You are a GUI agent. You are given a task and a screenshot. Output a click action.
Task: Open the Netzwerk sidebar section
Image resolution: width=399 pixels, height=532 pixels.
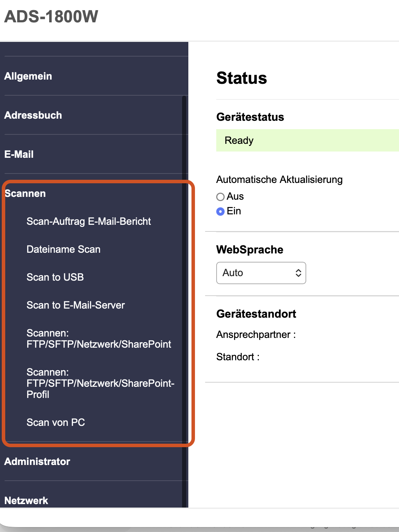(26, 501)
